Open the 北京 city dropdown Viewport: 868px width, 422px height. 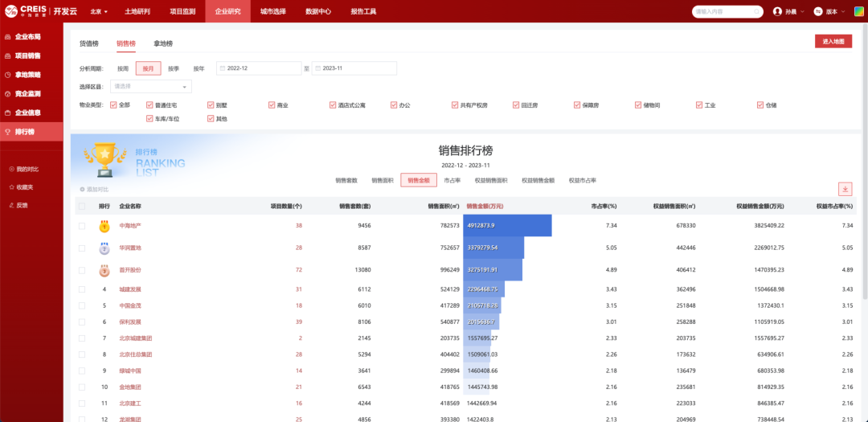pyautogui.click(x=99, y=11)
